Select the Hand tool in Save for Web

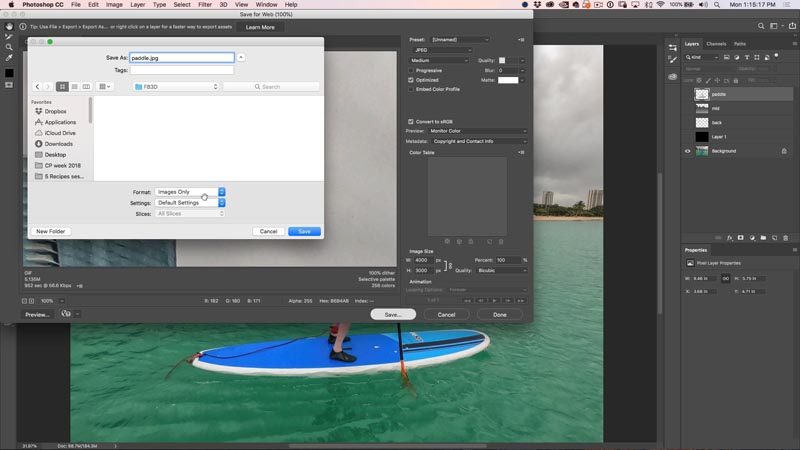point(9,26)
